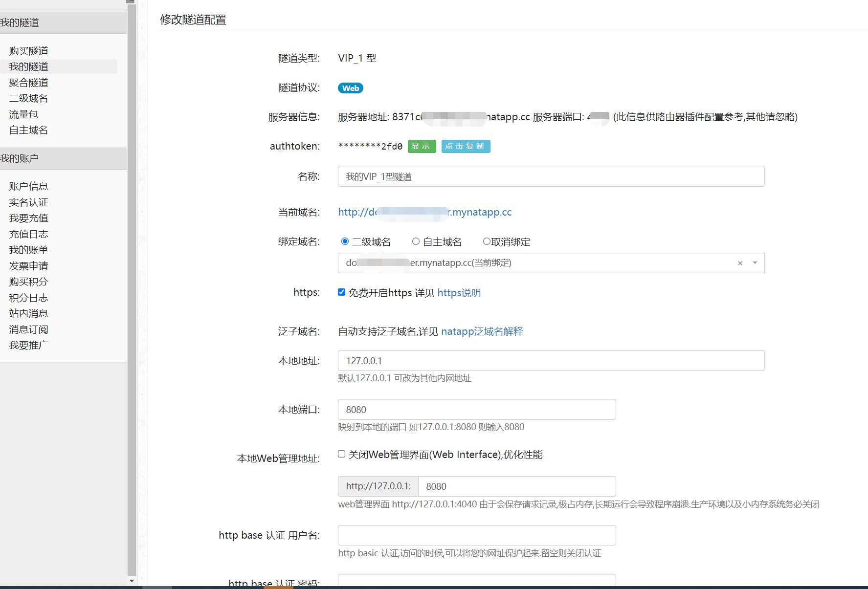This screenshot has height=589, width=868.
Task: Open the bound domain combo box
Action: (x=551, y=263)
